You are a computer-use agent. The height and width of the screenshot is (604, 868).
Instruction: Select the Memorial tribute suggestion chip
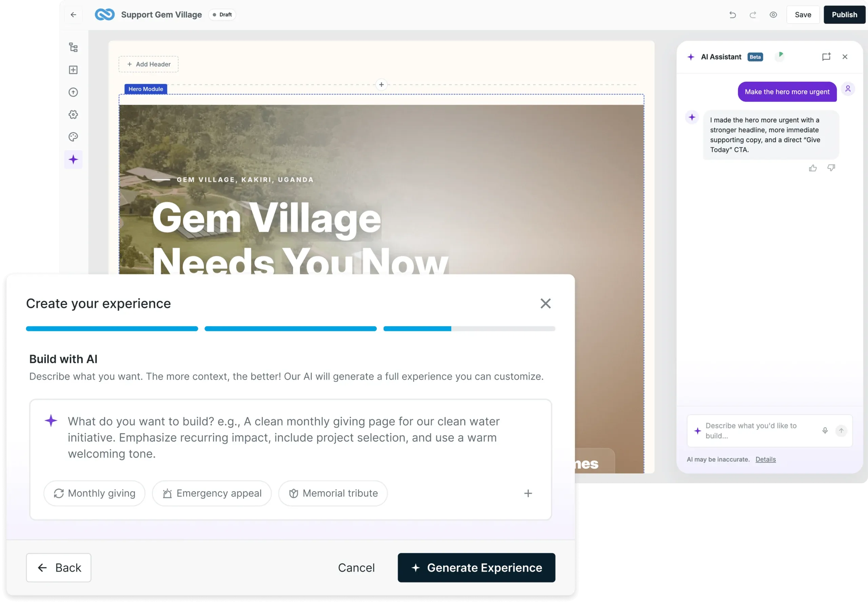(x=333, y=493)
